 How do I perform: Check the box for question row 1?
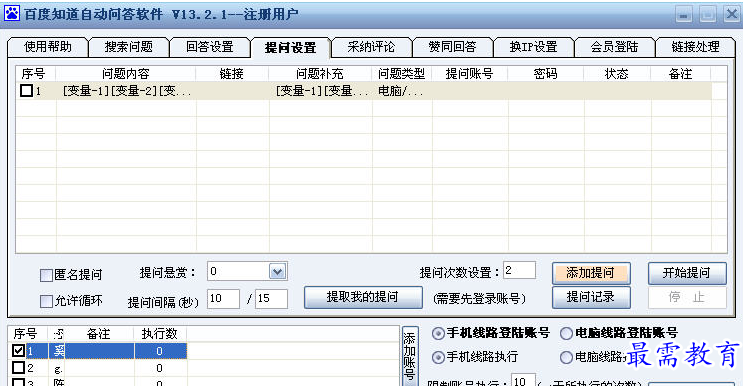pos(26,91)
